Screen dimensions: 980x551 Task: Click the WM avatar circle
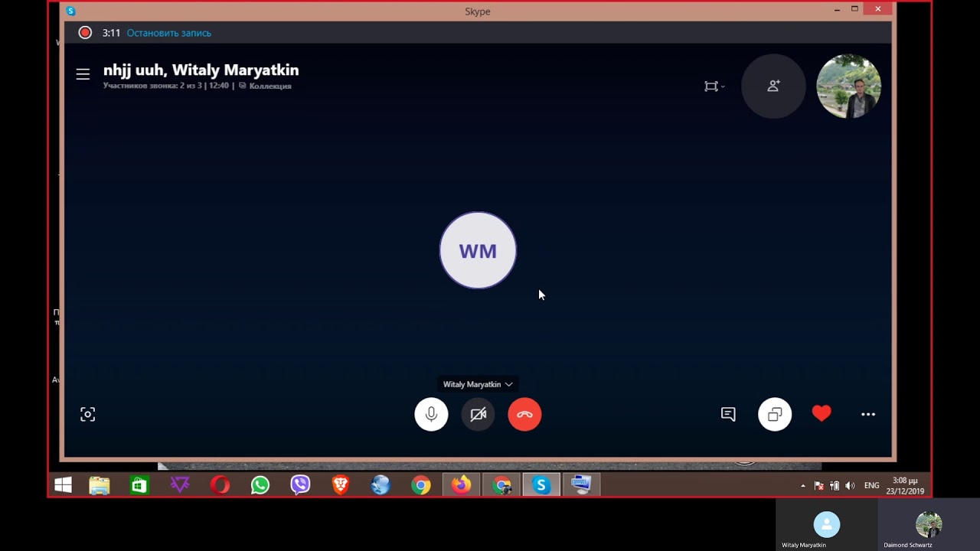478,250
